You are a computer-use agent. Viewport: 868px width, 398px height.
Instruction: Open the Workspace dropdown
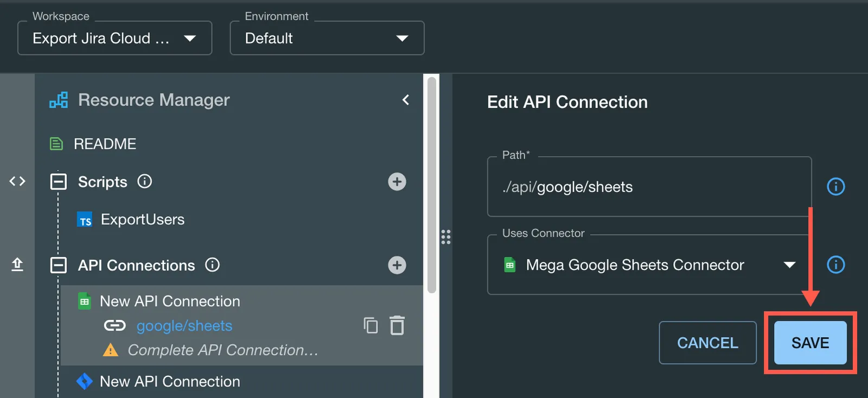pos(114,38)
